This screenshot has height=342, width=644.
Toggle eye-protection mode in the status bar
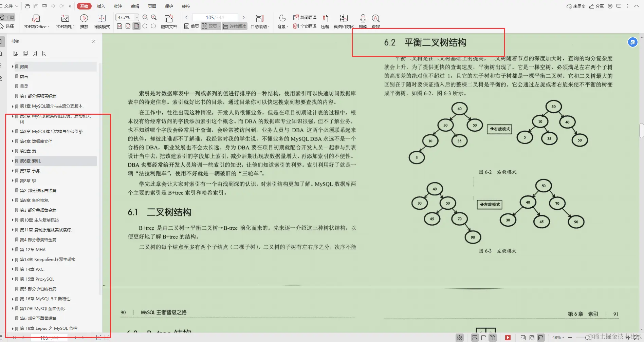pyautogui.click(x=459, y=337)
